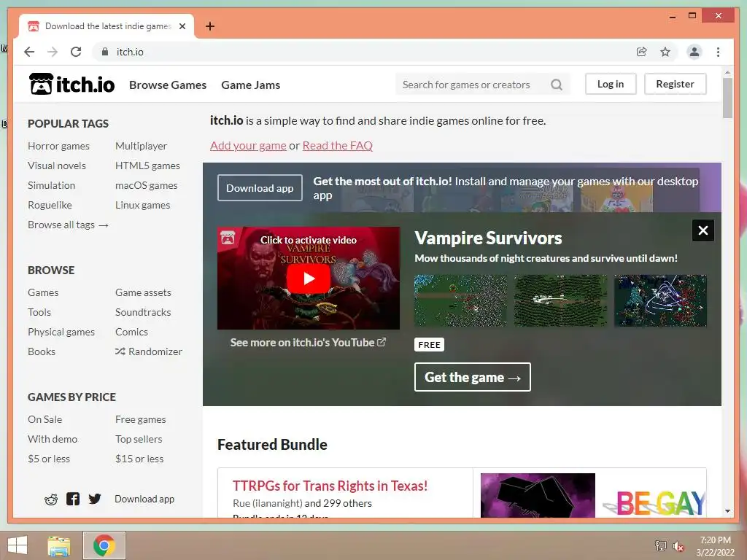This screenshot has height=560, width=747.
Task: Open TTRPGs for Trans Rights in Texas bundle
Action: (x=330, y=486)
